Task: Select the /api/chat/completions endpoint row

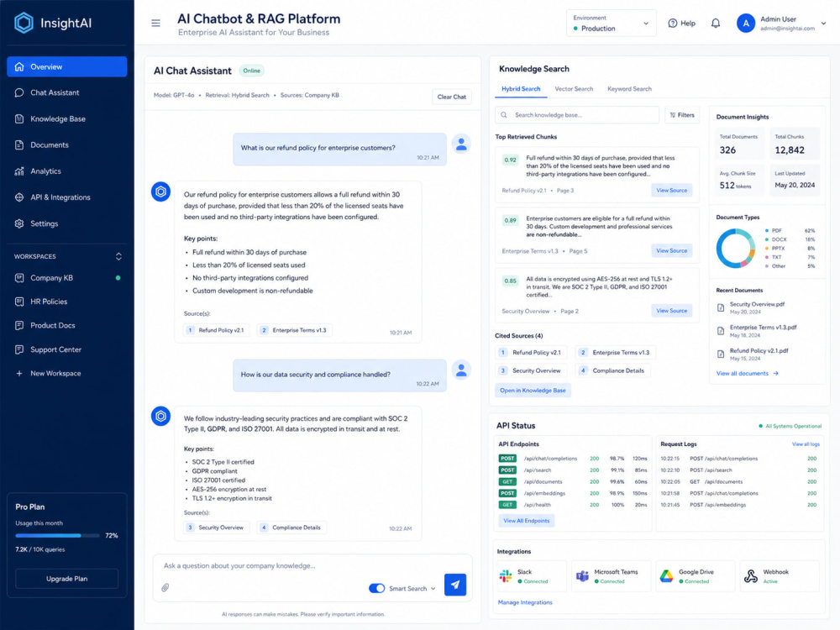Action: pyautogui.click(x=573, y=459)
